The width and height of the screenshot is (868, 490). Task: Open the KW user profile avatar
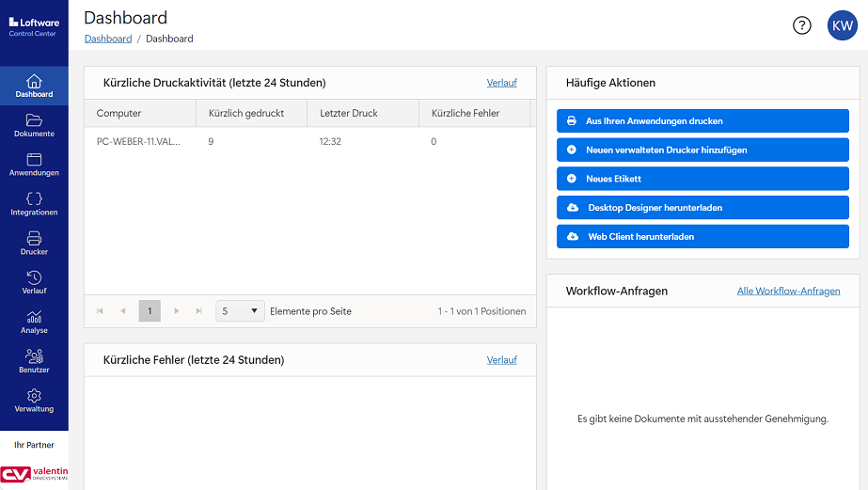[841, 25]
